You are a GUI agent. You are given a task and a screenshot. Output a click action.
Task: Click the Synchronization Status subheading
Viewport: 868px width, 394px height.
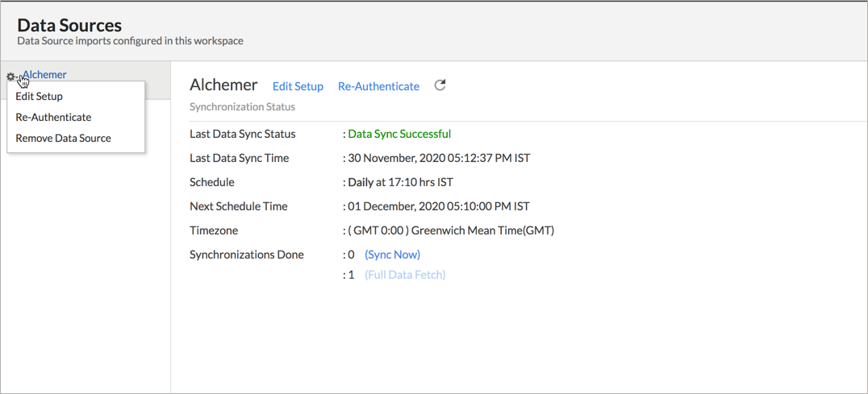click(x=242, y=107)
